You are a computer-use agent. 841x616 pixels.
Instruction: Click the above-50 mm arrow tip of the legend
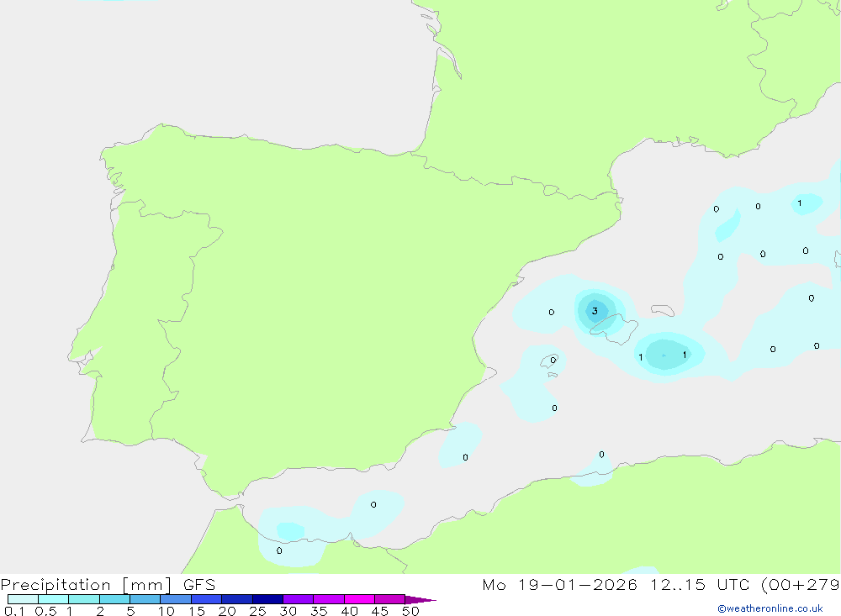[x=420, y=600]
